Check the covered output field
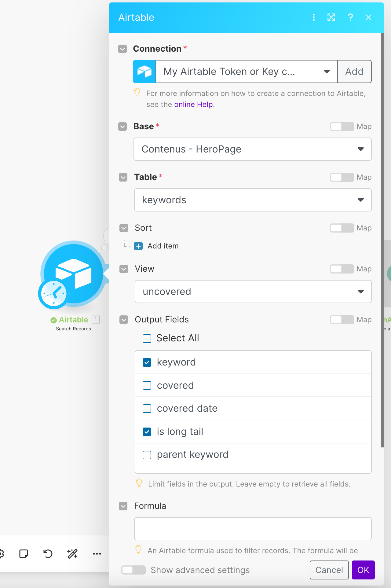The width and height of the screenshot is (391, 588). click(147, 385)
